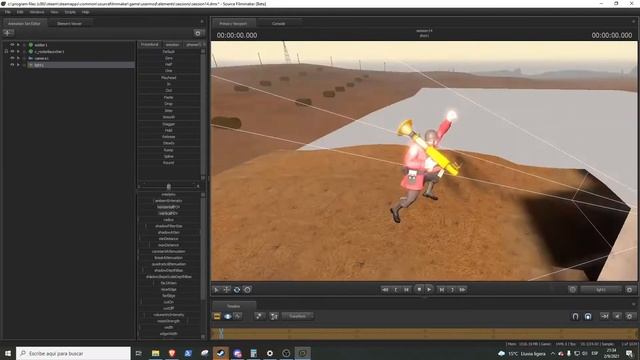Select the viewport screen-space manipulator tool
The image size is (640, 360).
pos(247,290)
